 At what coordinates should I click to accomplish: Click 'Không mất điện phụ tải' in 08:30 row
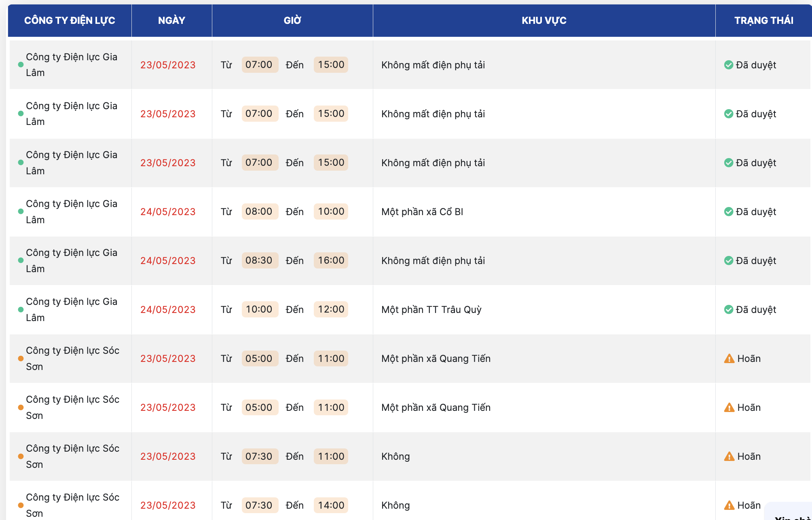tap(433, 261)
